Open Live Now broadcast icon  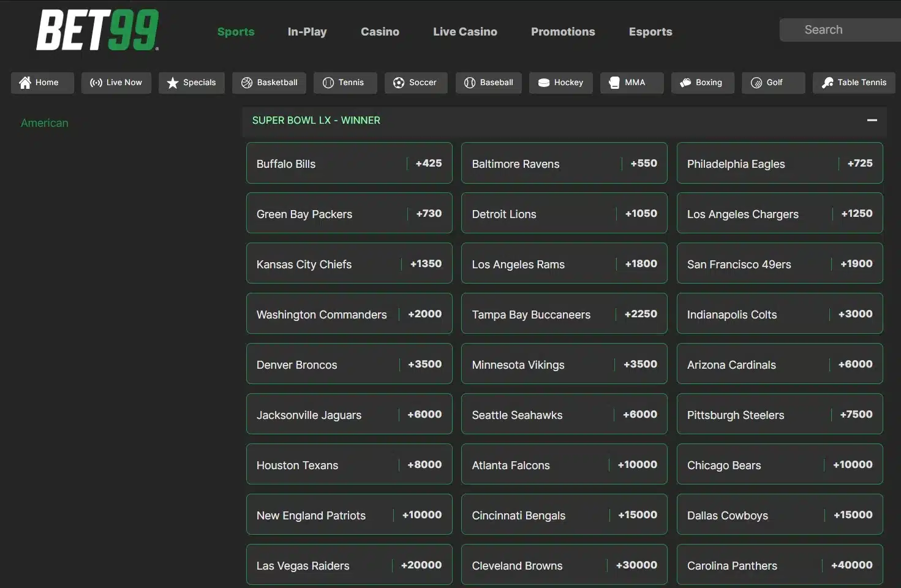click(x=96, y=83)
